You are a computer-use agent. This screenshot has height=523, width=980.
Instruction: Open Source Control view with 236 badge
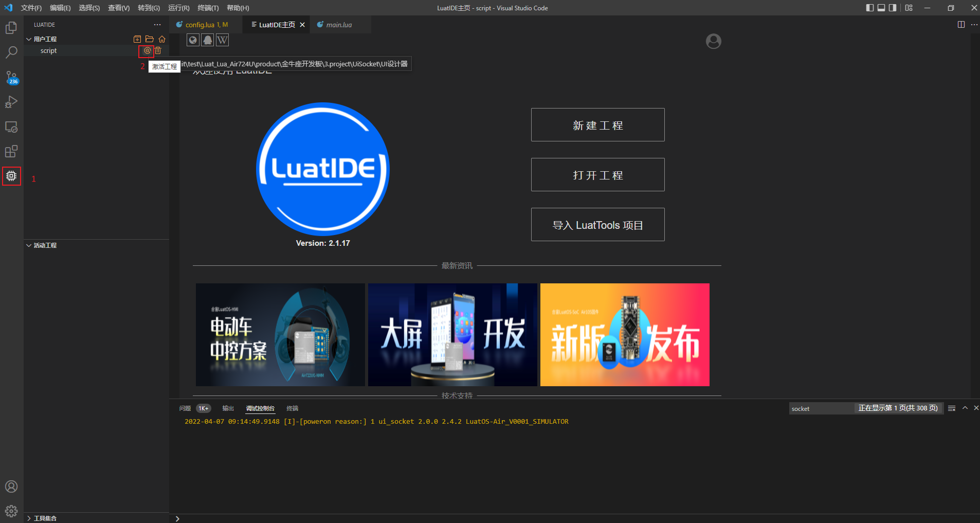pyautogui.click(x=11, y=78)
